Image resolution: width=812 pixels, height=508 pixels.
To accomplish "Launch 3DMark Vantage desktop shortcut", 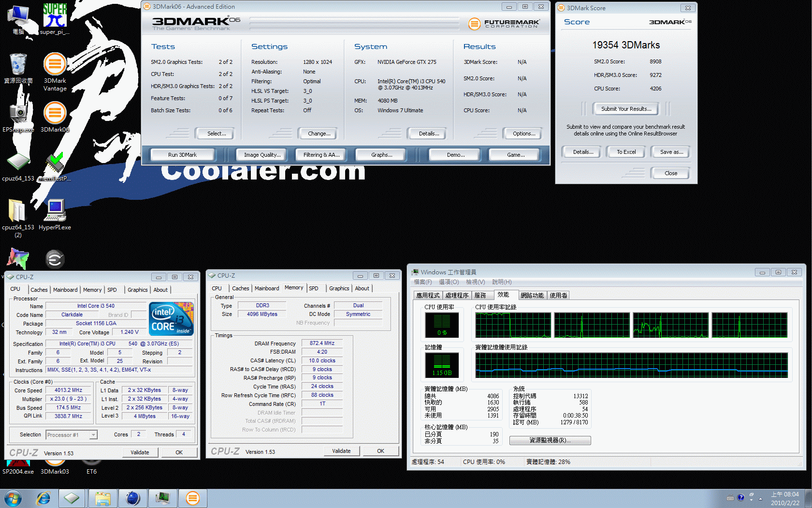I will (x=55, y=71).
